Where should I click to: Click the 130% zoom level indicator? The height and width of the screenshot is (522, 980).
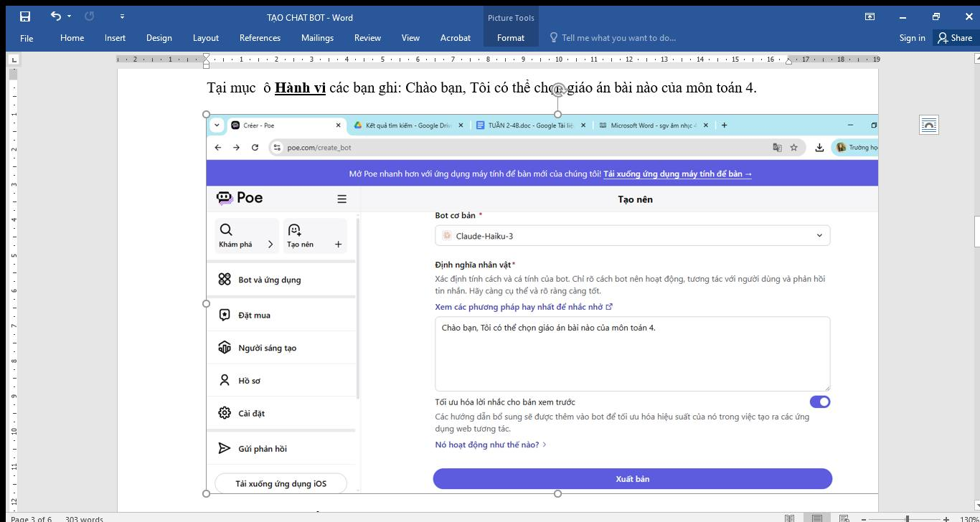(969, 519)
